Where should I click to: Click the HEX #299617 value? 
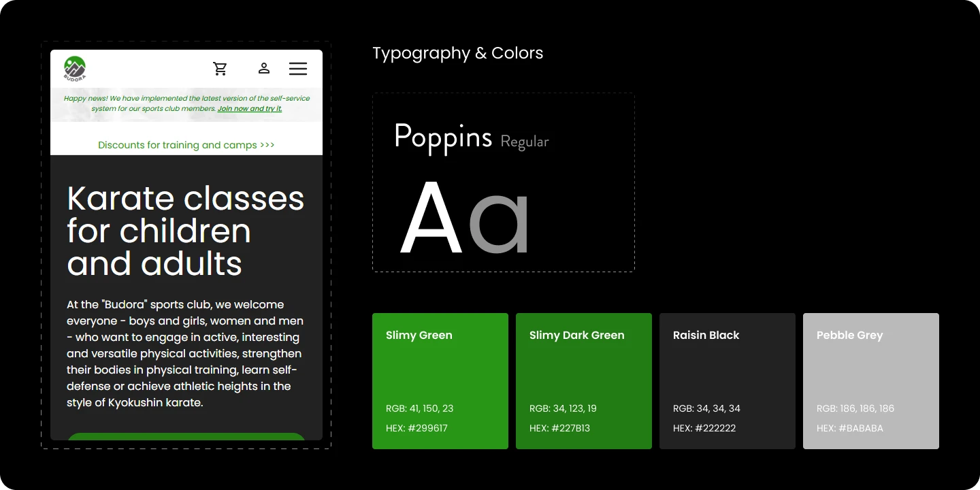tap(416, 428)
